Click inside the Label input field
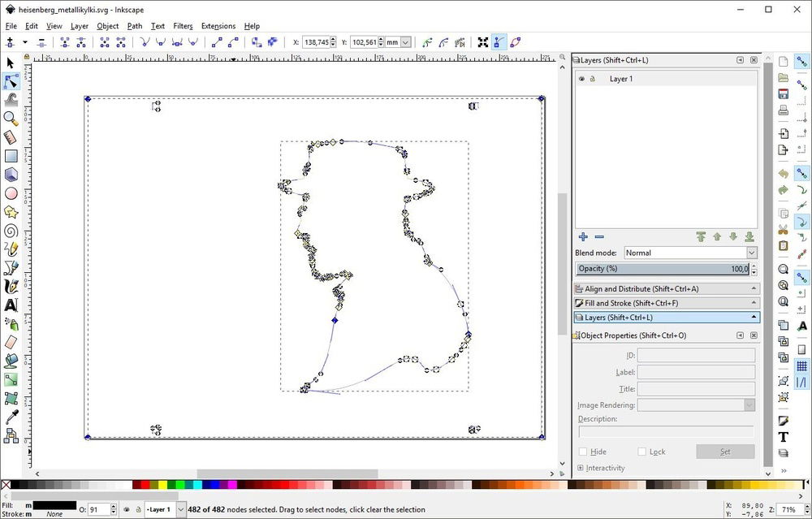Viewport: 812px width, 519px height. coord(694,372)
